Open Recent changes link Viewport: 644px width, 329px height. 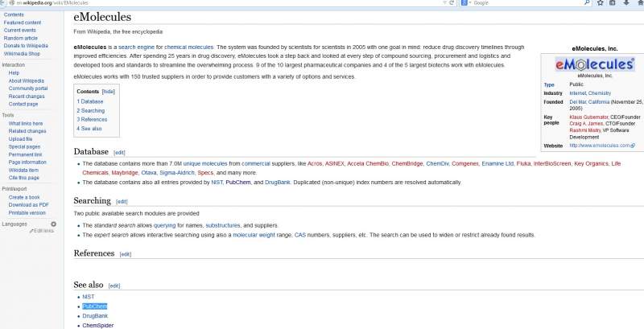click(x=27, y=97)
